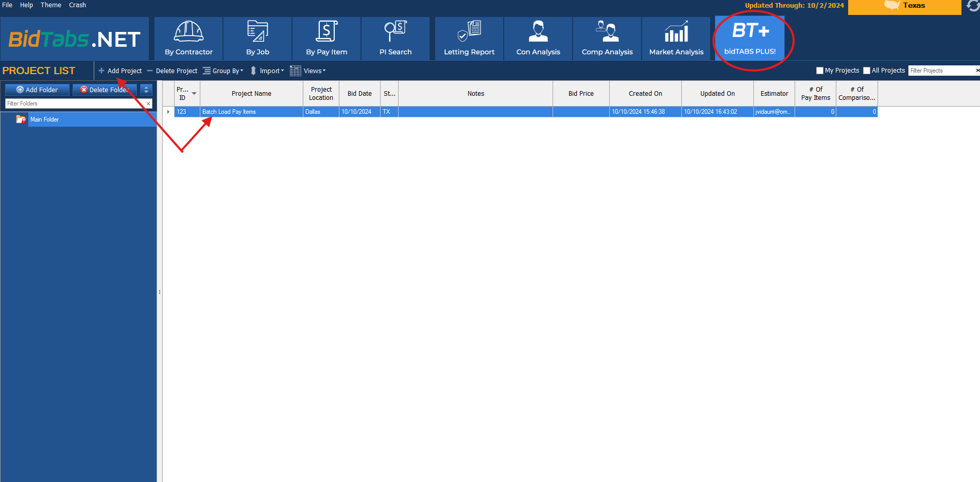Image resolution: width=980 pixels, height=482 pixels.
Task: Click Delete Project
Action: (x=172, y=71)
